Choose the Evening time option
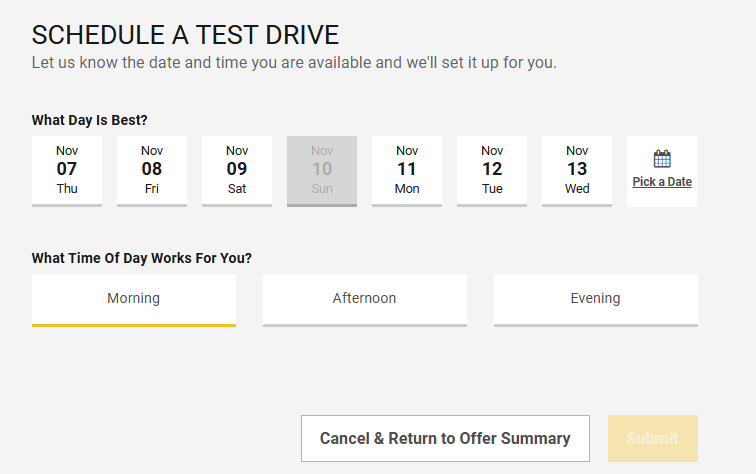This screenshot has height=474, width=756. pyautogui.click(x=595, y=298)
